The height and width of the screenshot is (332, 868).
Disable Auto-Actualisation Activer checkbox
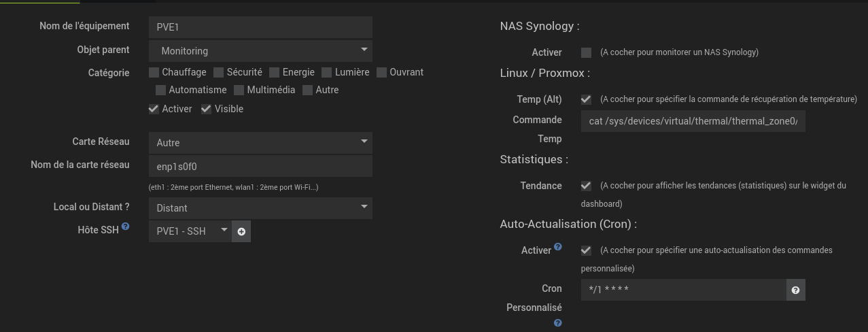pos(586,250)
